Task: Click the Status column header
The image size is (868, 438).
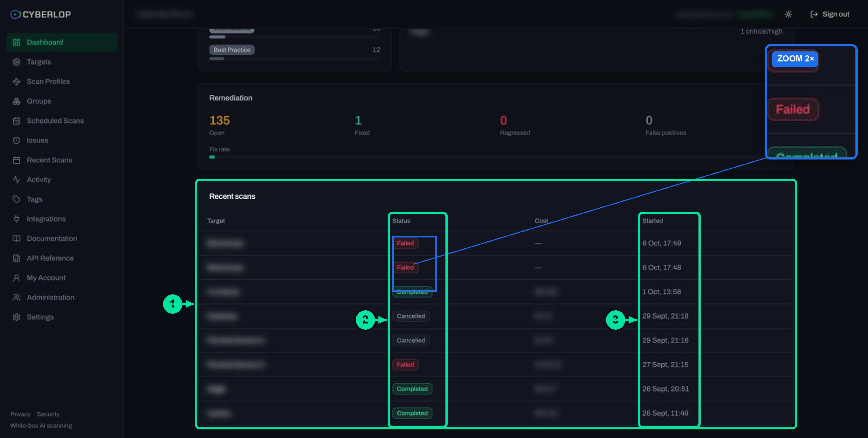Action: point(401,220)
